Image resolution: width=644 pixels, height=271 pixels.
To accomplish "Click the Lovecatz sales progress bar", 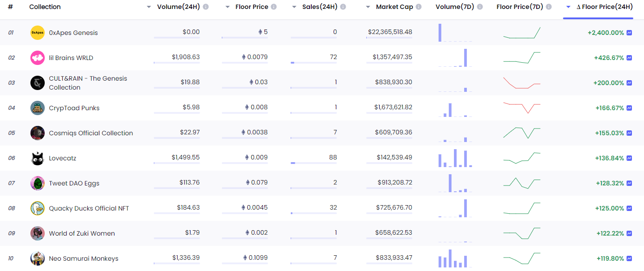I will click(x=314, y=163).
